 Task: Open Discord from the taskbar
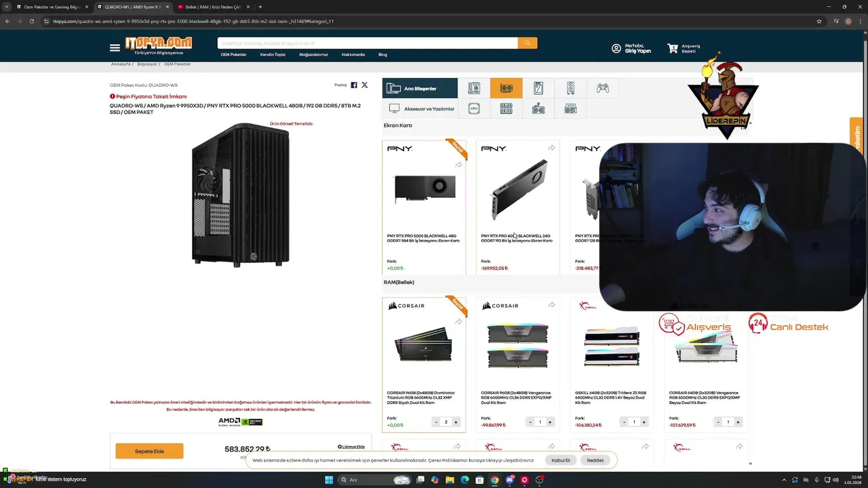[x=509, y=480]
